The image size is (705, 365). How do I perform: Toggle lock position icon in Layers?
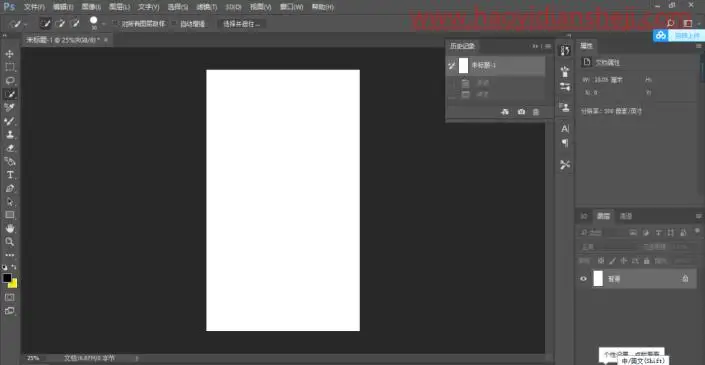[x=624, y=261]
